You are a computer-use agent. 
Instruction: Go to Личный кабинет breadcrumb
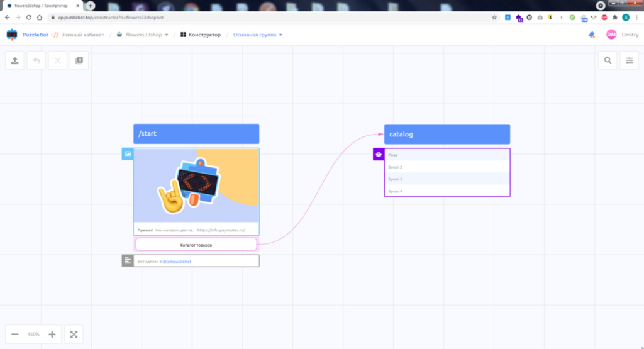83,35
